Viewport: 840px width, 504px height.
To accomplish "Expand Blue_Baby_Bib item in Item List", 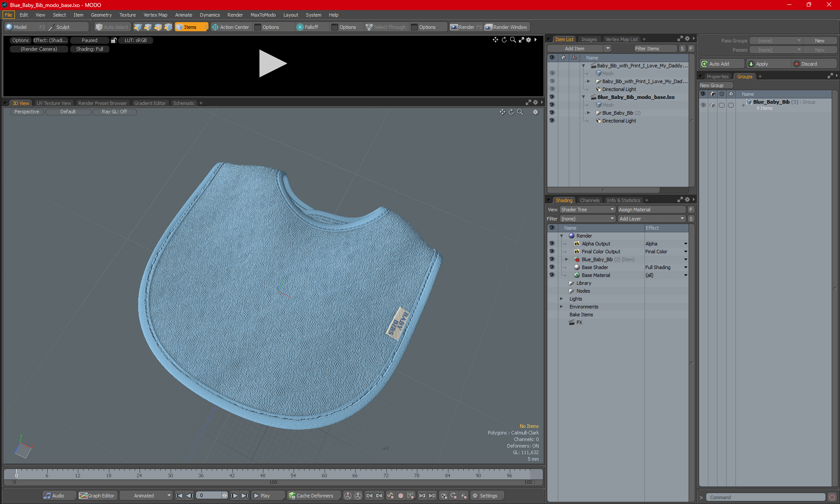I will tap(588, 113).
